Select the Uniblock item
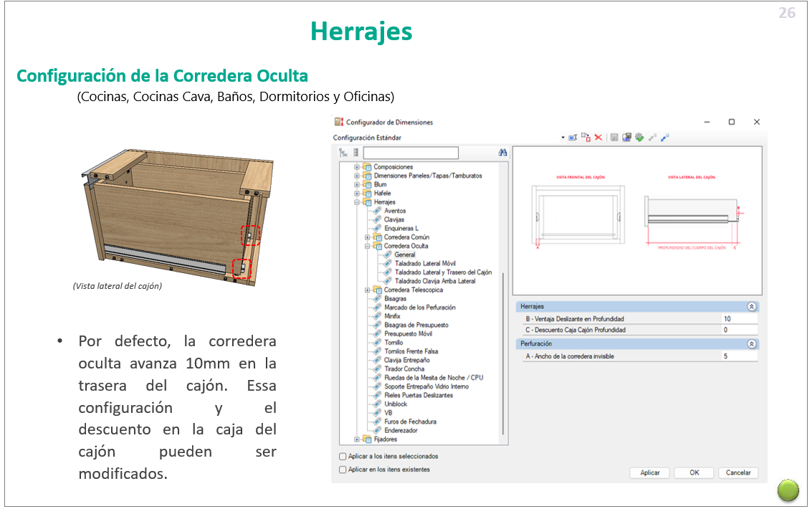The width and height of the screenshot is (812, 509). pos(396,404)
